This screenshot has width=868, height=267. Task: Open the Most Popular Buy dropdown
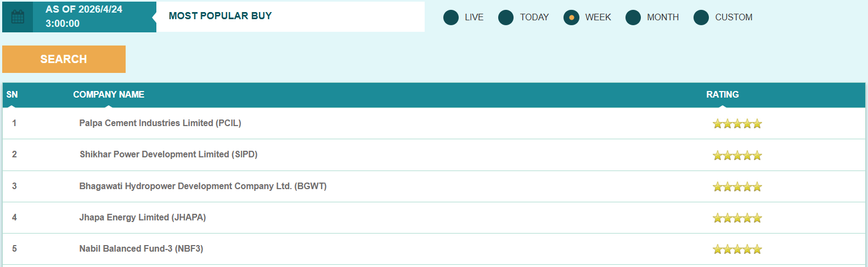coord(290,16)
